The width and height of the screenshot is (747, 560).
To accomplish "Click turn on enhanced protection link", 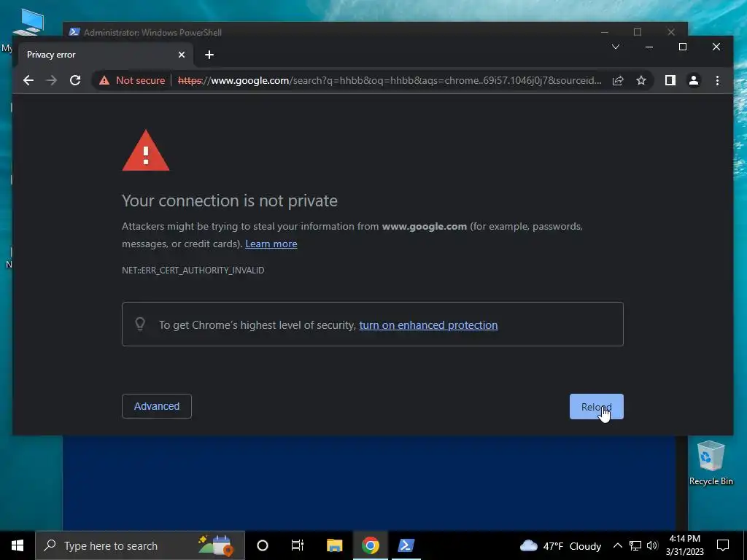I will tap(428, 325).
